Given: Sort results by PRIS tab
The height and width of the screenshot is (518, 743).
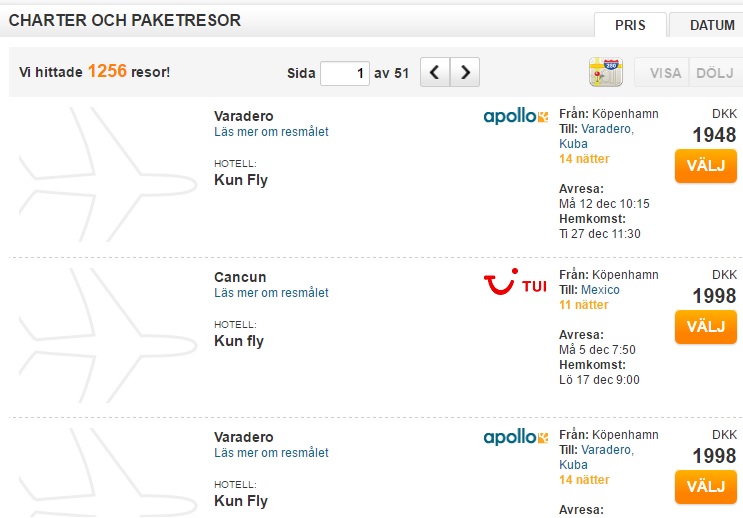Looking at the screenshot, I should [x=630, y=25].
